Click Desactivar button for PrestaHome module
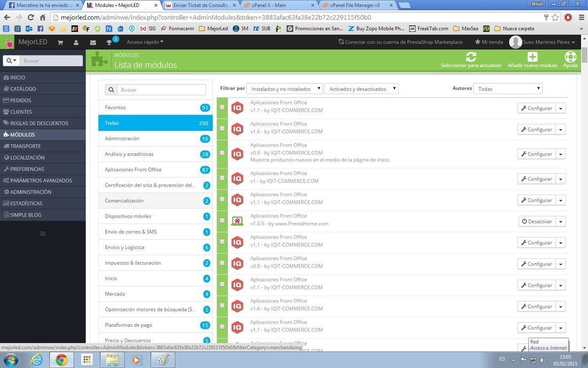Image resolution: width=588 pixels, height=368 pixels. point(537,221)
